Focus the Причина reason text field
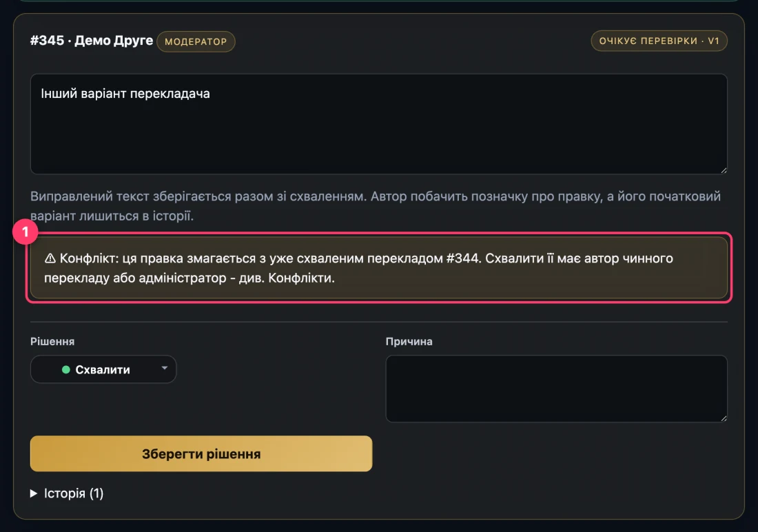The width and height of the screenshot is (758, 532). pyautogui.click(x=556, y=389)
